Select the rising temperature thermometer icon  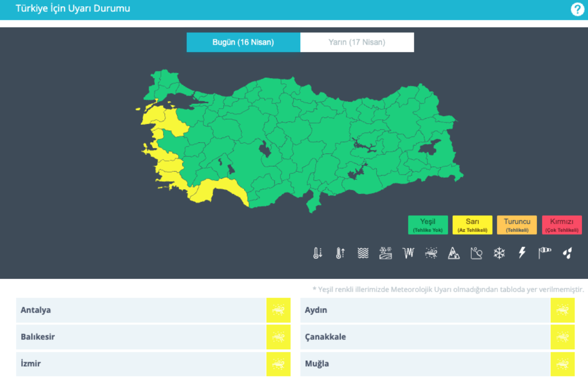tap(340, 253)
